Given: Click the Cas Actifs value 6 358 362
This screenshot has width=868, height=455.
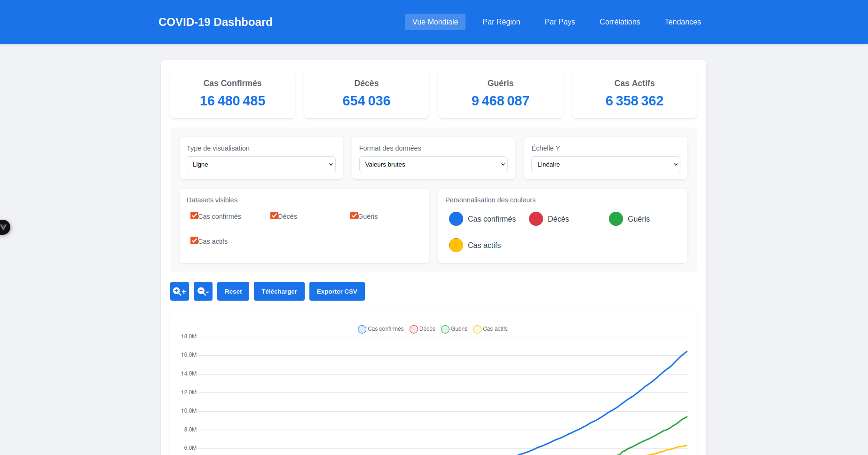Looking at the screenshot, I should coord(634,101).
